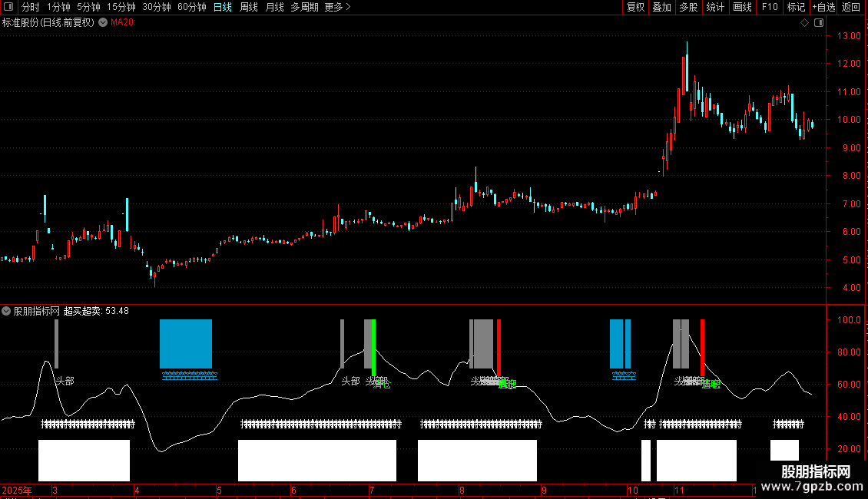Click month 9 marker on time axis

point(544,490)
